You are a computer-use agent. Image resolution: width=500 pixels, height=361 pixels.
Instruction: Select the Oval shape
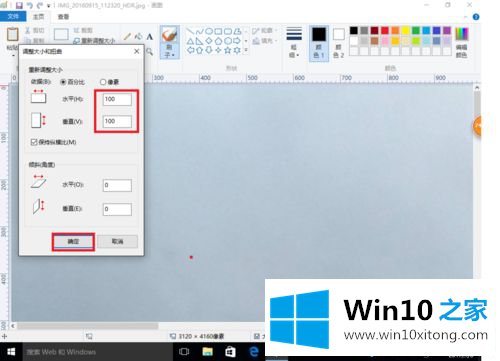pos(209,31)
